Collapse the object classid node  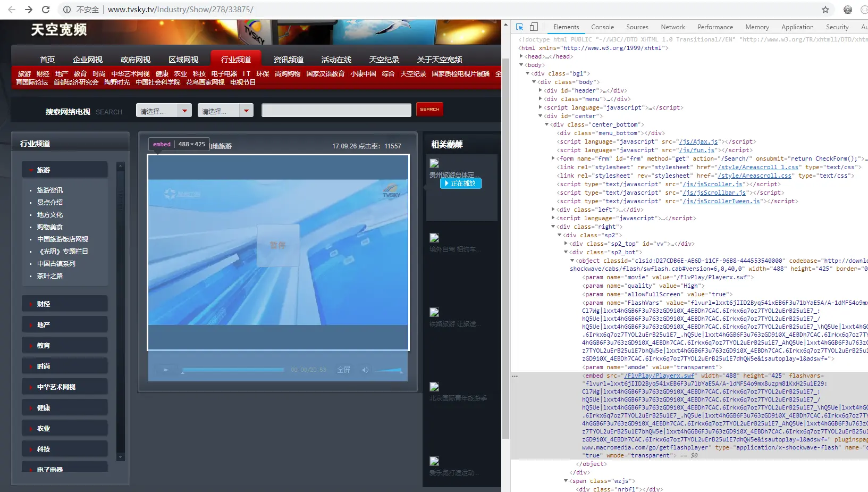pyautogui.click(x=572, y=261)
